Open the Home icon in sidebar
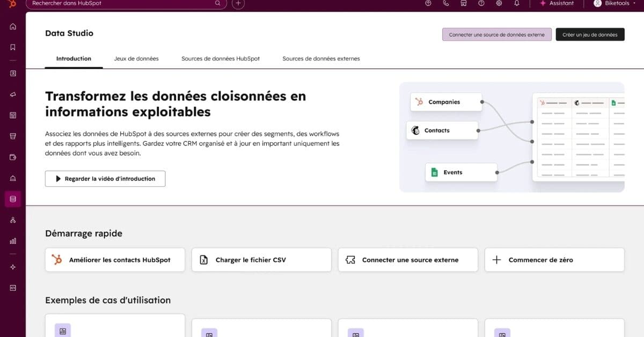The width and height of the screenshot is (644, 337). pyautogui.click(x=13, y=26)
